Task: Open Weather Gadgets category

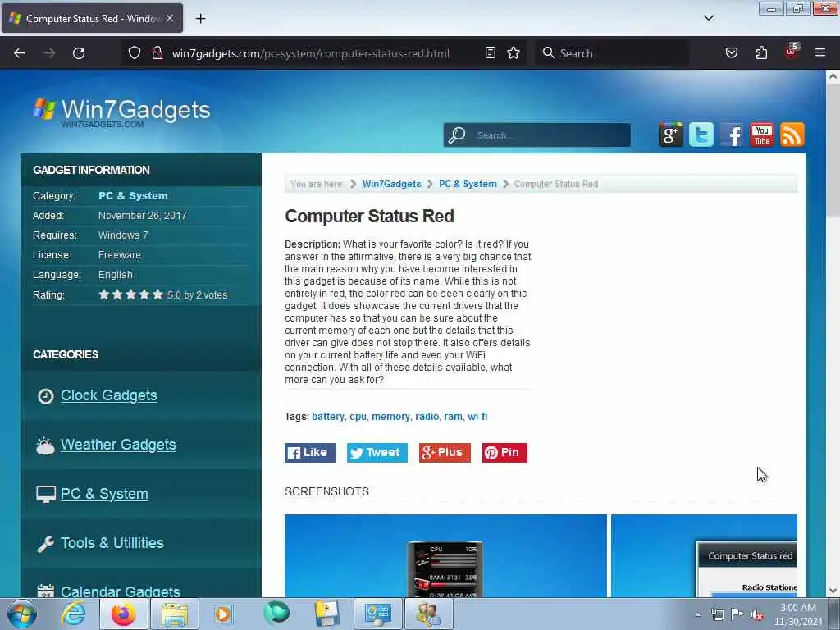Action: pyautogui.click(x=118, y=445)
